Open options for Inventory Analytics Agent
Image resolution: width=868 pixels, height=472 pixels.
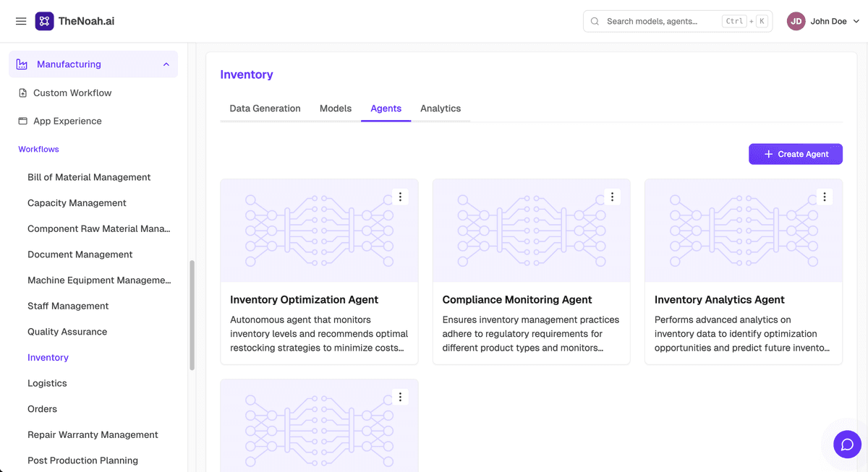tap(824, 197)
